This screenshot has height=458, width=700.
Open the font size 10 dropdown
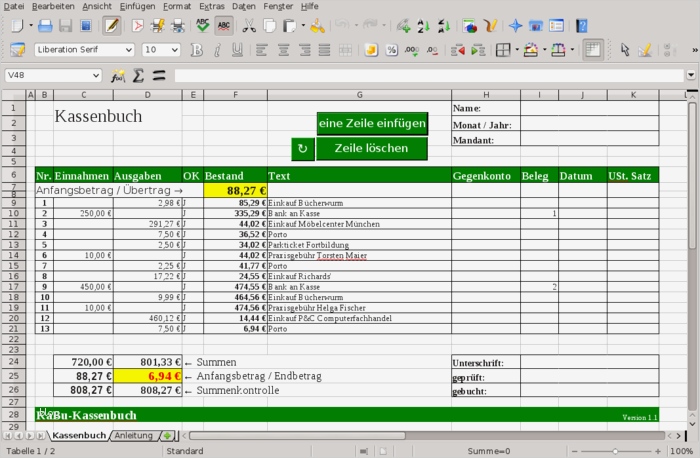click(x=175, y=50)
